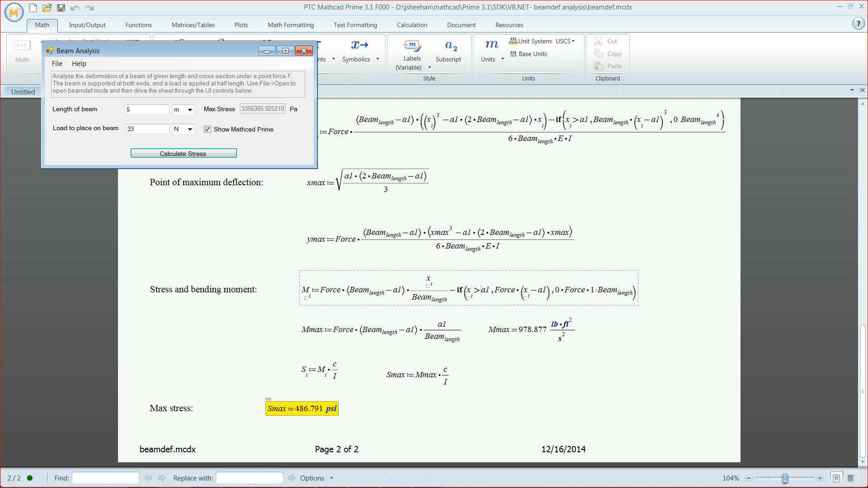Click the Subscript style icon
The height and width of the screenshot is (488, 868).
(x=450, y=45)
